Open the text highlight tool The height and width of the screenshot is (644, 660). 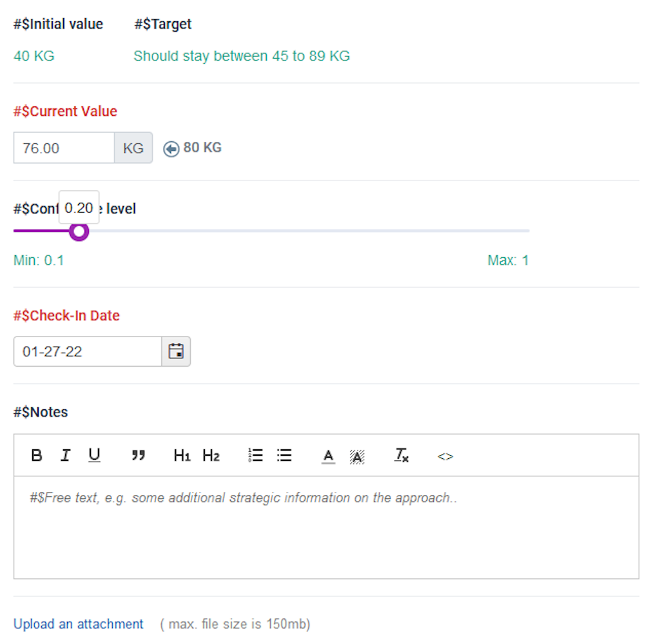click(x=357, y=455)
